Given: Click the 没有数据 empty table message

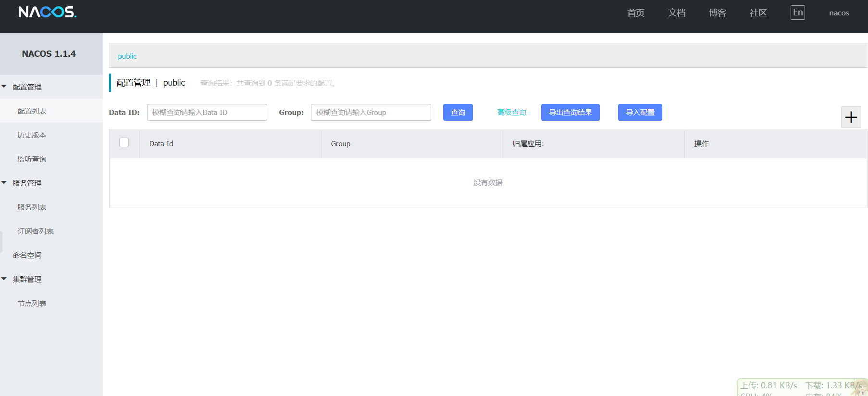Looking at the screenshot, I should tap(488, 182).
